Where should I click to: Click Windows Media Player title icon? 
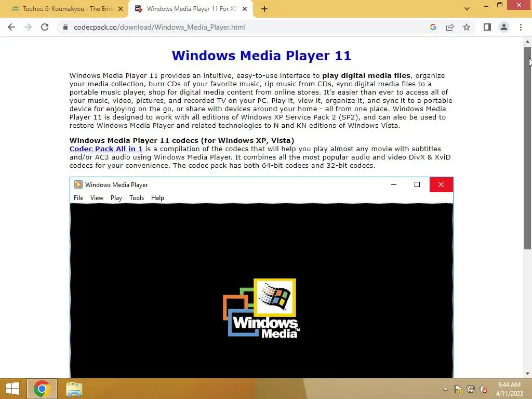pyautogui.click(x=78, y=184)
